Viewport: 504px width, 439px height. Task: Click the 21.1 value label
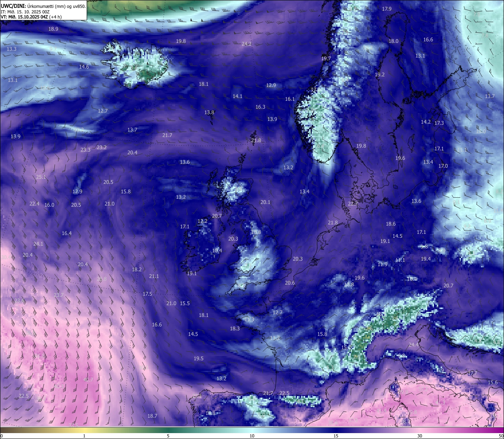pos(154,276)
